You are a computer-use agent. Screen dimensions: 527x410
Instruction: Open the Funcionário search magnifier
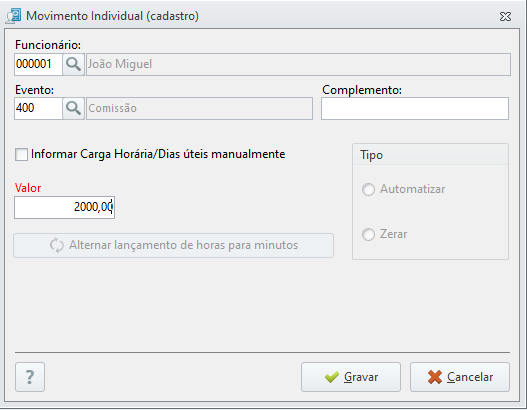[x=73, y=64]
